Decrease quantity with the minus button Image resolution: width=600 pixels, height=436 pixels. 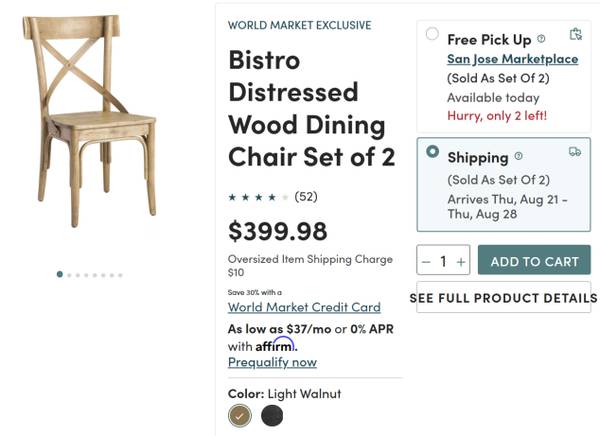pos(426,262)
